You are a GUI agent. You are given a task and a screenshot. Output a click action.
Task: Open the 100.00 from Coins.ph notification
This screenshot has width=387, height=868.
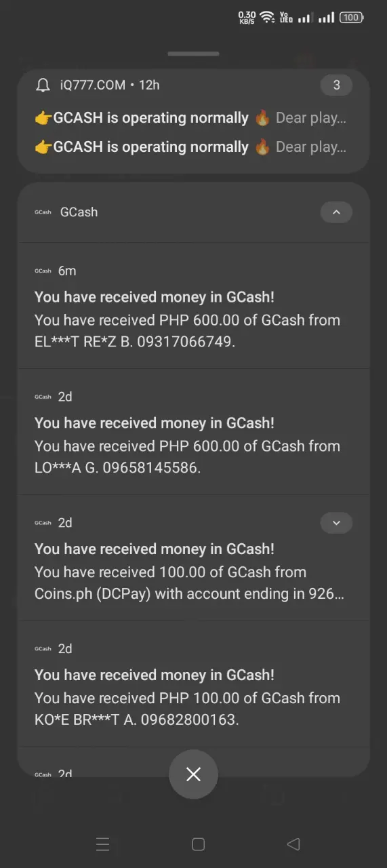[x=193, y=558]
